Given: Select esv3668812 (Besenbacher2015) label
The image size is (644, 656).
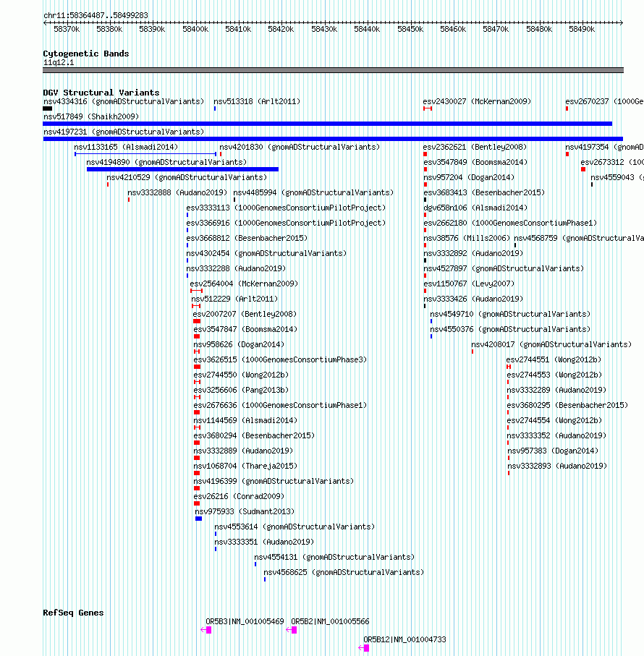Looking at the screenshot, I should click(x=247, y=238).
